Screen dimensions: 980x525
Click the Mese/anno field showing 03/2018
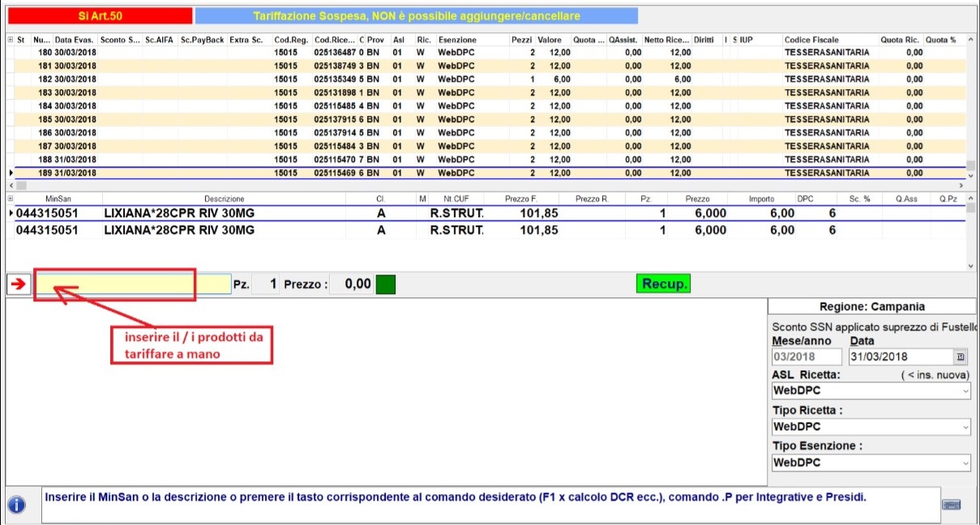[x=807, y=356]
